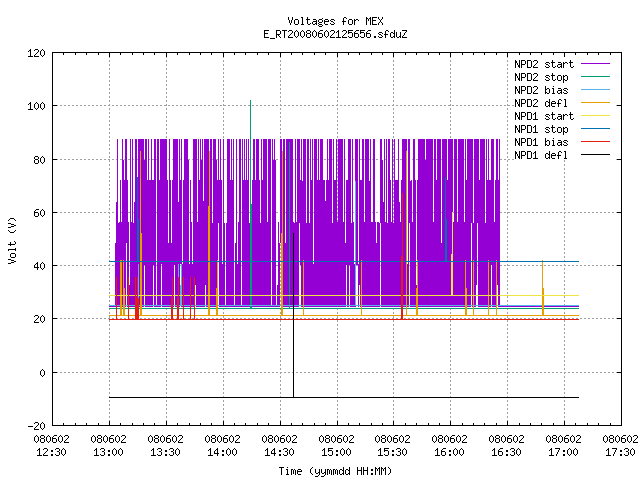Click the y-axis tick label 0
Viewport: 640px width, 480px height.
pos(42,373)
